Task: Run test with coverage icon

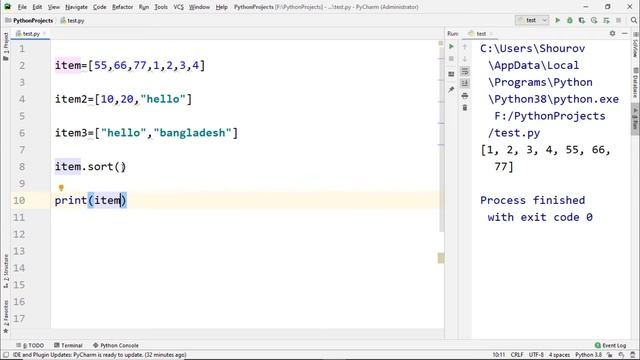Action: tap(582, 20)
